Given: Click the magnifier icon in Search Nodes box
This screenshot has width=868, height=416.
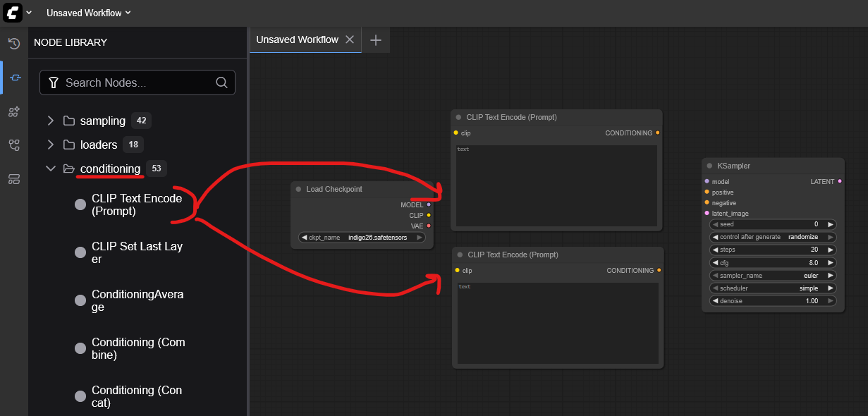Looking at the screenshot, I should [221, 82].
